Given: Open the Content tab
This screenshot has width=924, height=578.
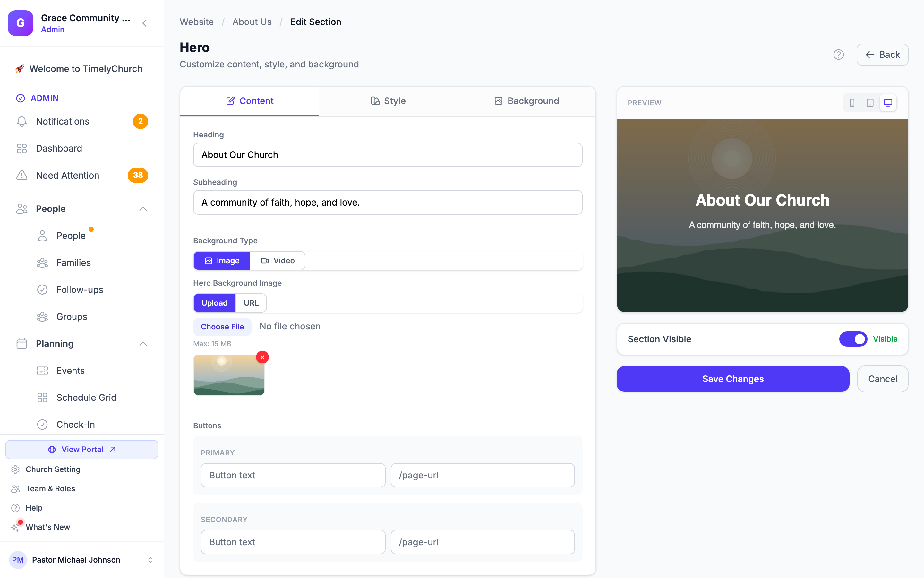Looking at the screenshot, I should 250,101.
